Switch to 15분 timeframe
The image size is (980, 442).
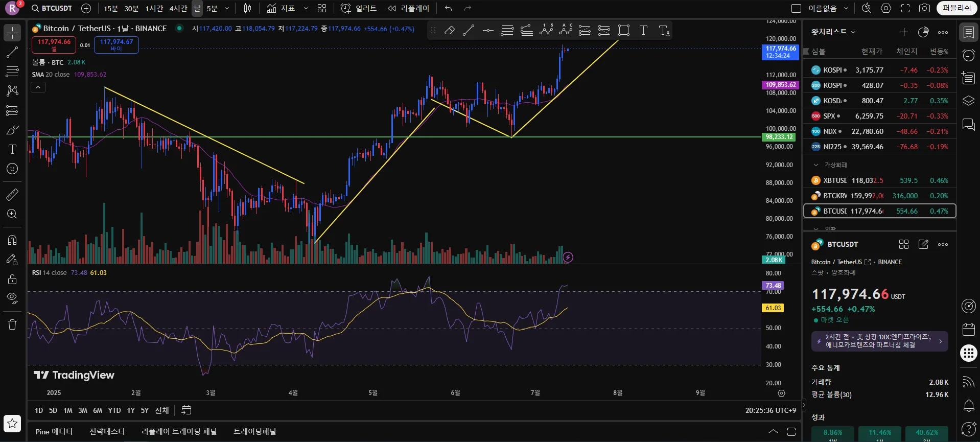(x=111, y=8)
